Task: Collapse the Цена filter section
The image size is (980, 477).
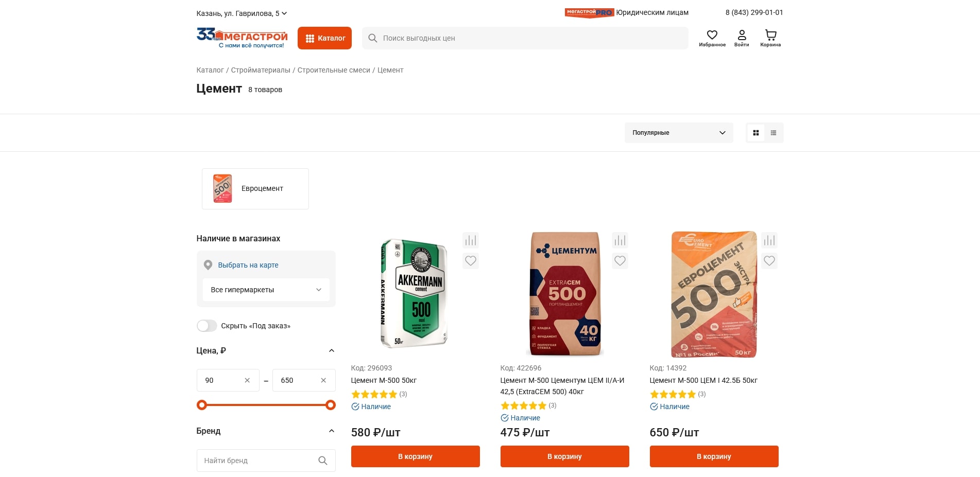Action: point(331,350)
